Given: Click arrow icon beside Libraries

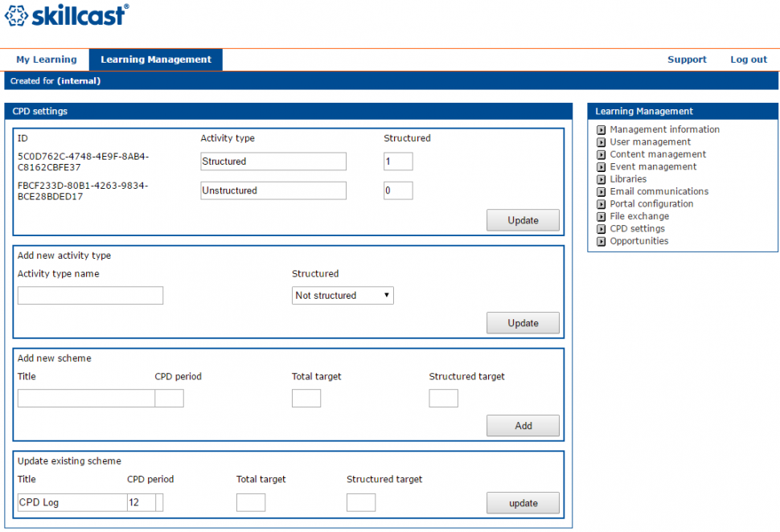Looking at the screenshot, I should coord(601,179).
